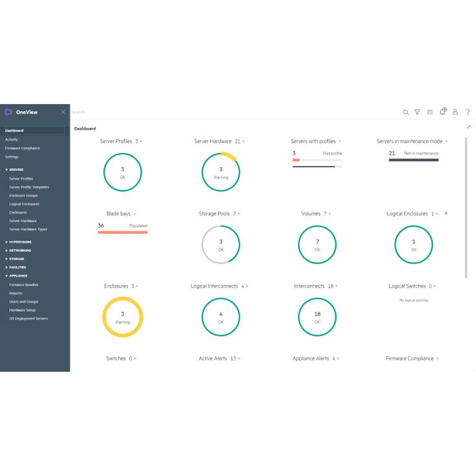Open the help question mark icon
The height and width of the screenshot is (476, 476).
point(468,112)
